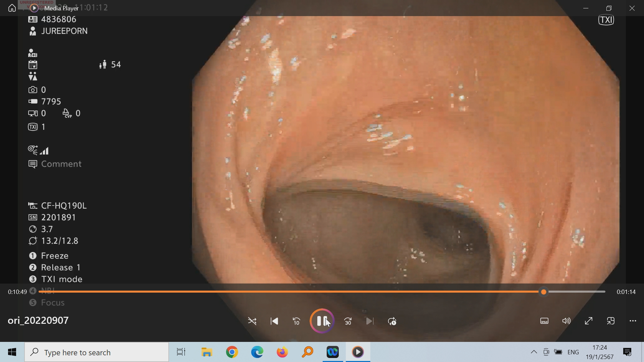Click patient ID 4836806
This screenshot has height=362, width=644.
pyautogui.click(x=59, y=19)
